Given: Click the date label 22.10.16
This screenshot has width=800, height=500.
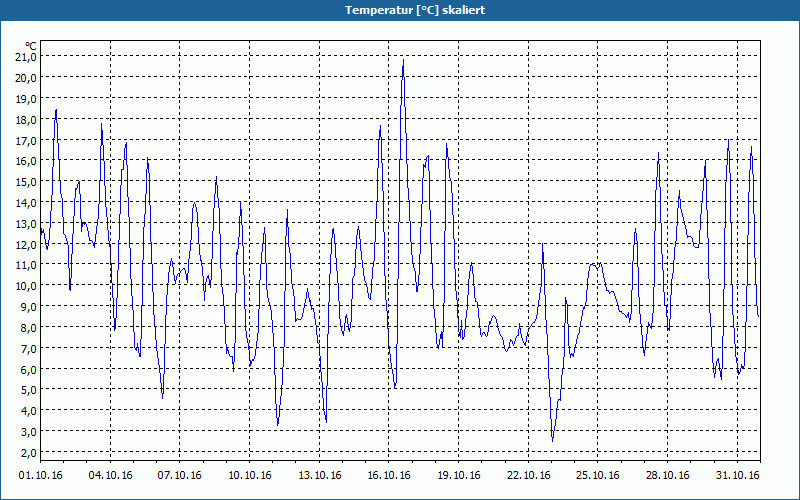Looking at the screenshot, I should (529, 476).
